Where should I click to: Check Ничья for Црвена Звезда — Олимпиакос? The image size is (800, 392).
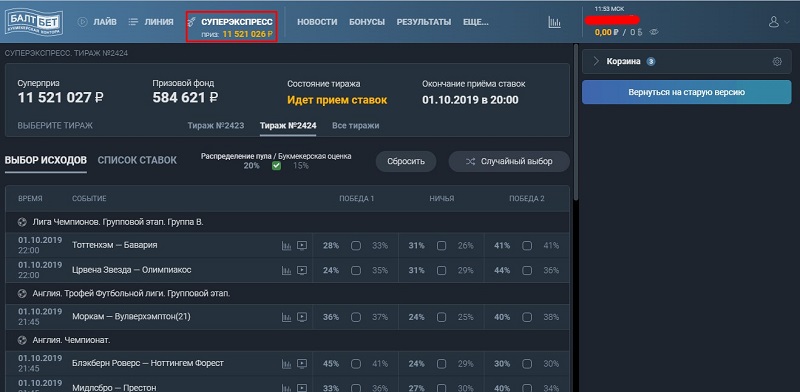(x=441, y=271)
